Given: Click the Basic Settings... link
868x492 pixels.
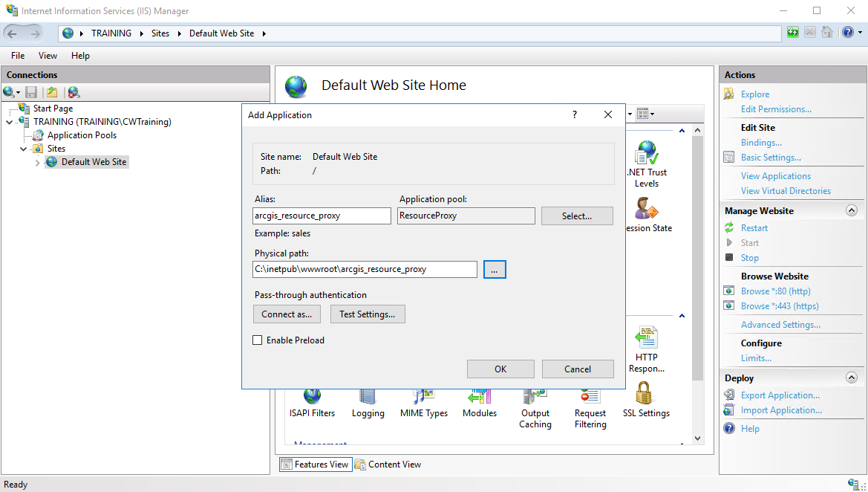Looking at the screenshot, I should [771, 158].
